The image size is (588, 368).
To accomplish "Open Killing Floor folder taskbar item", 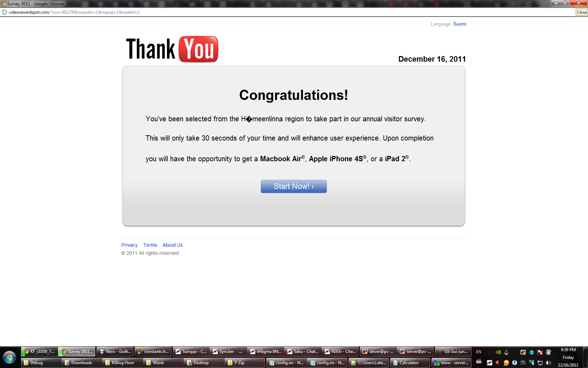I will [x=122, y=363].
